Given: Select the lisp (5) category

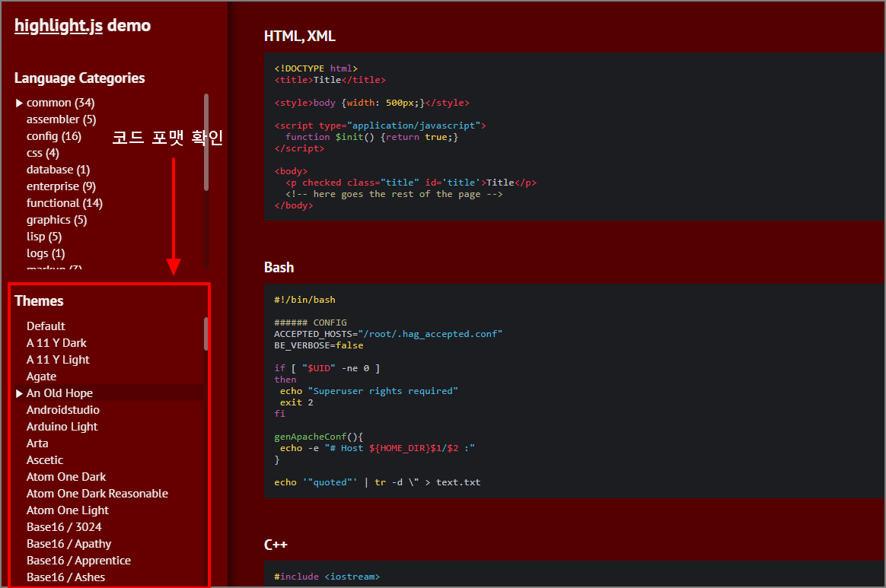Looking at the screenshot, I should [44, 237].
